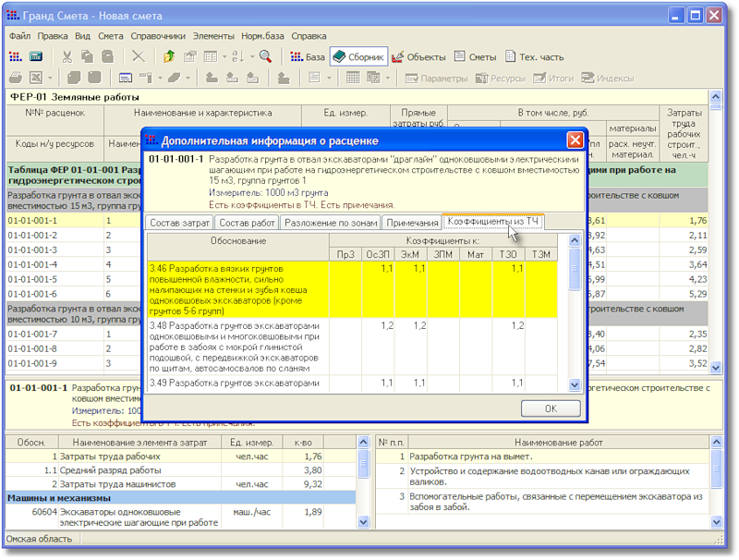Open Объекты view
739x560 pixels.
418,57
